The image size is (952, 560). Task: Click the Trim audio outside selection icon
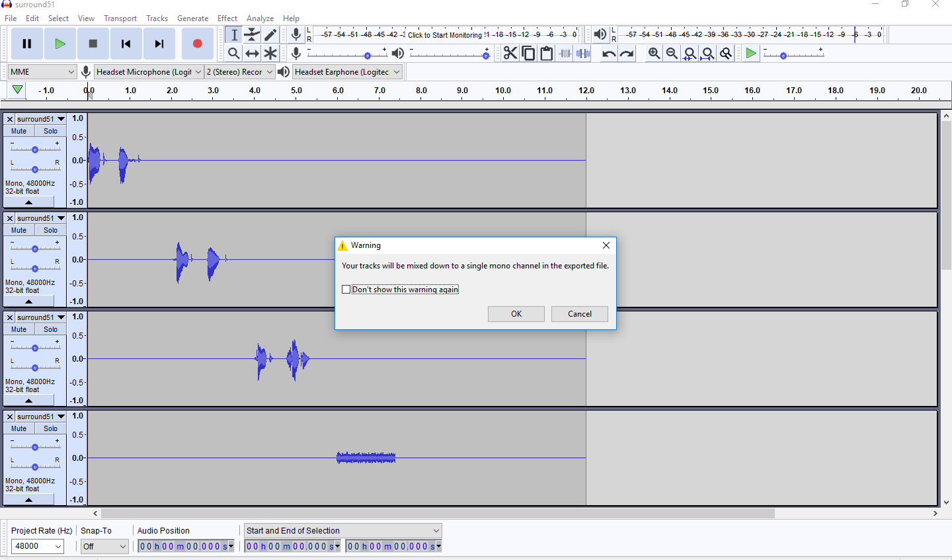point(564,54)
